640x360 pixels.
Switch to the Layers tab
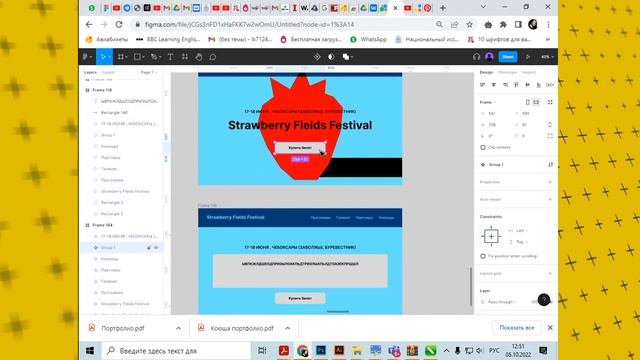tap(90, 72)
